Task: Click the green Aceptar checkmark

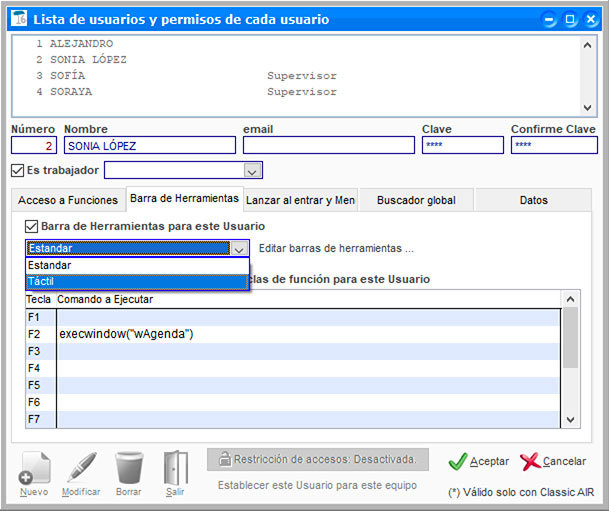Action: pyautogui.click(x=458, y=461)
